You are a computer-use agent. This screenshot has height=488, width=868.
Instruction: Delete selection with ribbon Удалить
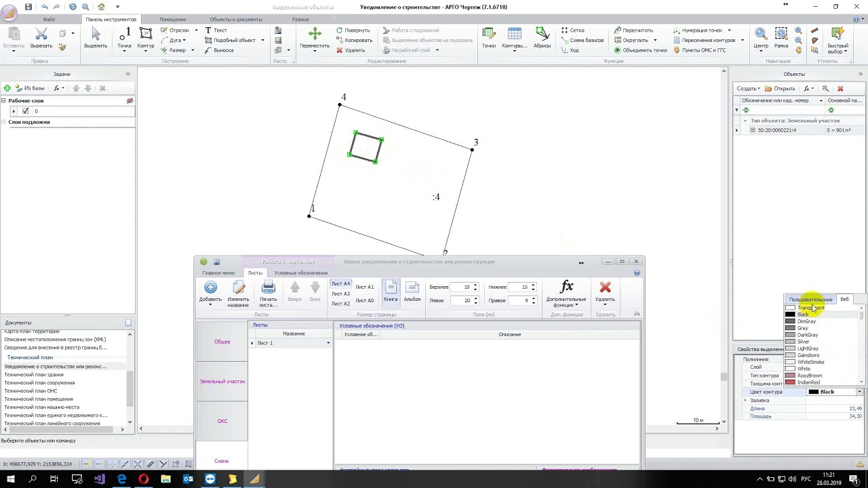350,50
